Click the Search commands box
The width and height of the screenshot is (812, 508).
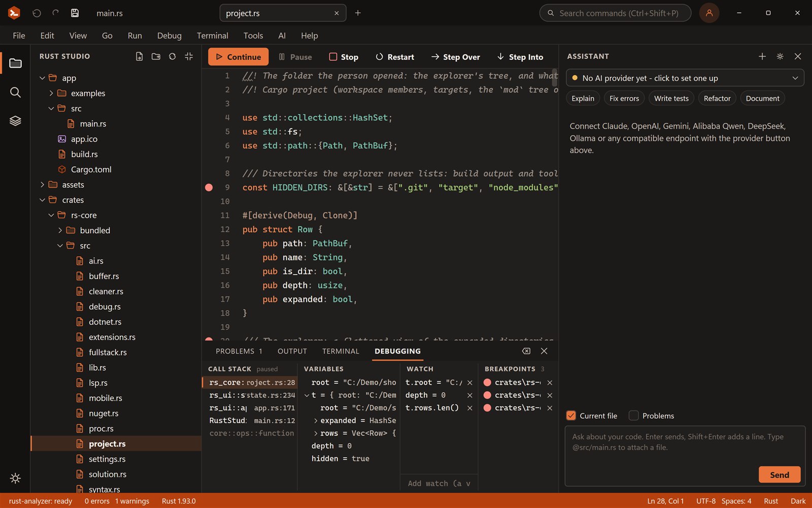[615, 13]
